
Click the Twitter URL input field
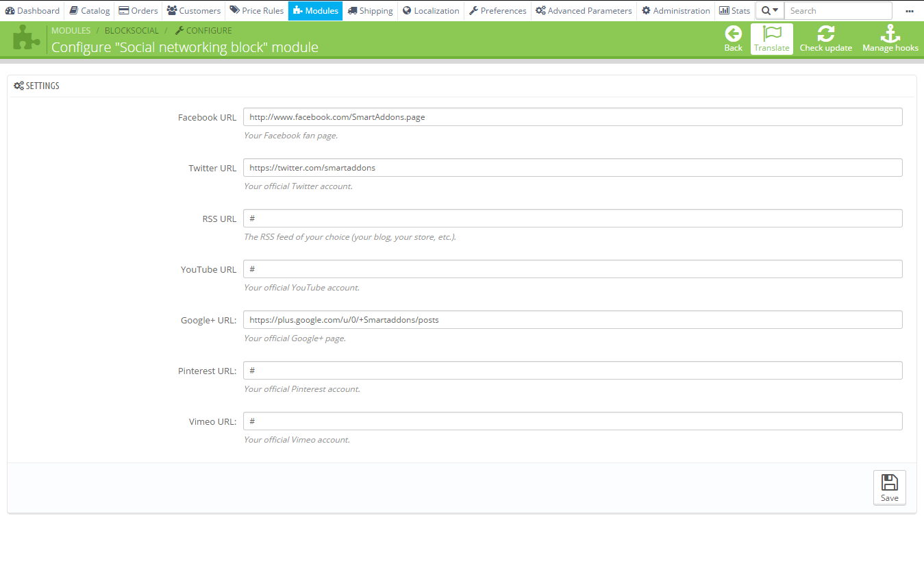pos(573,168)
